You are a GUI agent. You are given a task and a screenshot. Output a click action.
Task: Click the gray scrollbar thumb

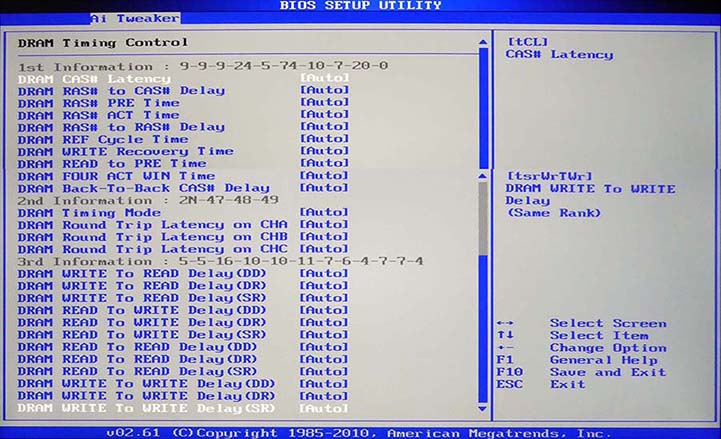click(x=483, y=218)
